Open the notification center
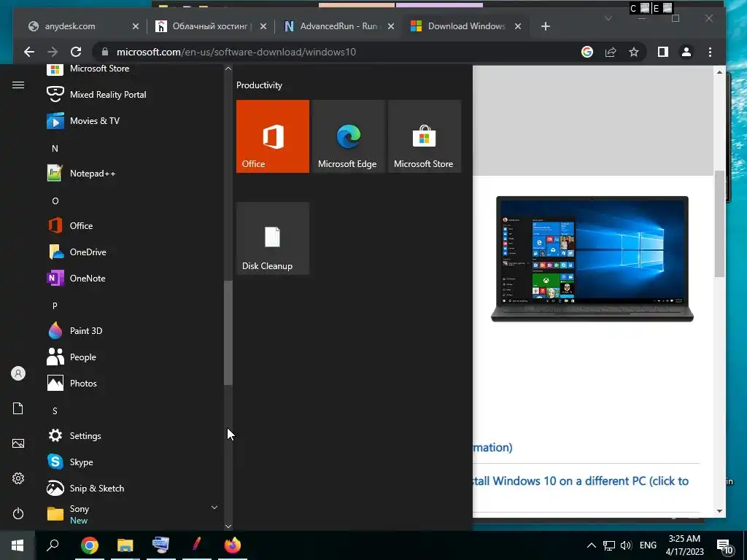 pyautogui.click(x=724, y=547)
